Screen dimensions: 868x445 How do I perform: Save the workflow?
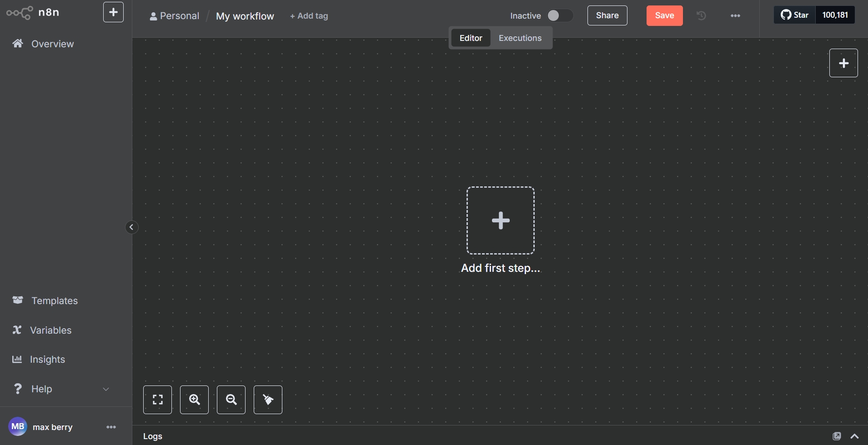[664, 16]
